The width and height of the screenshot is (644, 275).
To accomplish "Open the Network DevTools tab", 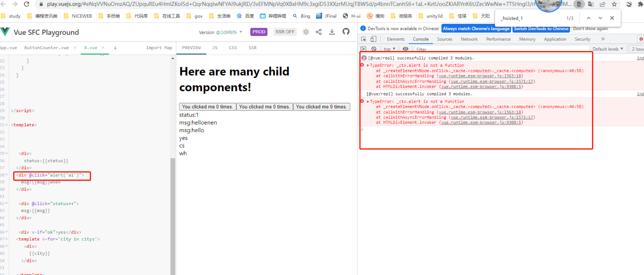I will 469,39.
